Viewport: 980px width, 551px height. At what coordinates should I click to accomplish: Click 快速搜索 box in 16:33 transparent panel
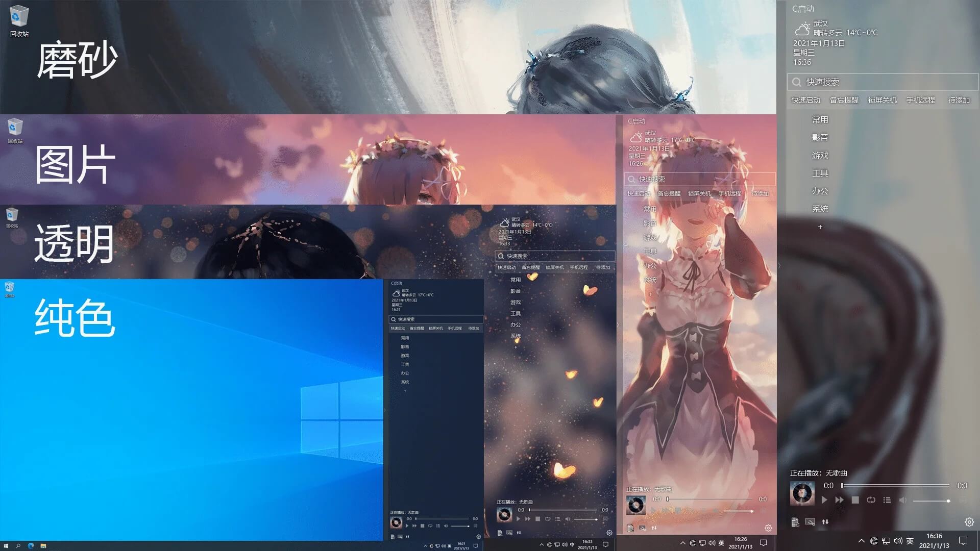point(555,256)
